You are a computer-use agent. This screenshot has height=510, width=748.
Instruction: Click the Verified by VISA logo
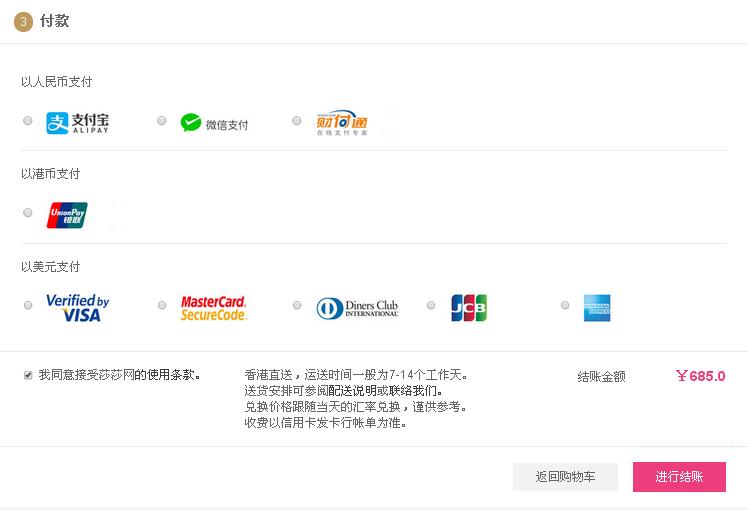pos(78,308)
